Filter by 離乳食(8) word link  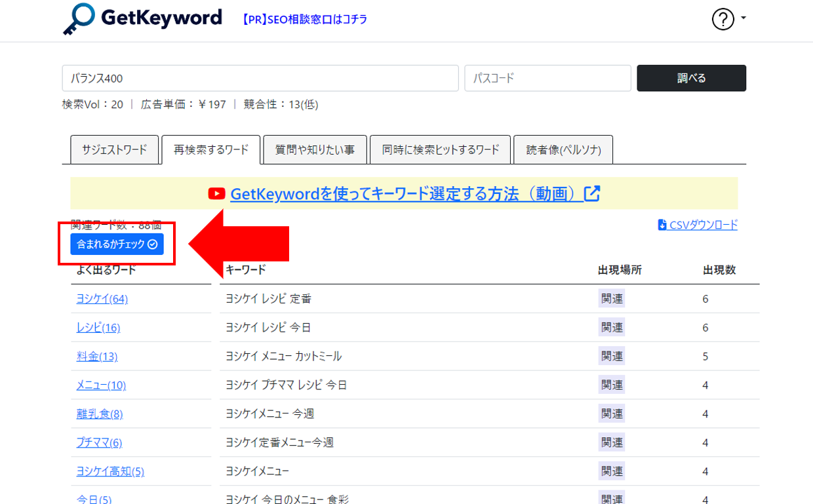click(x=100, y=414)
